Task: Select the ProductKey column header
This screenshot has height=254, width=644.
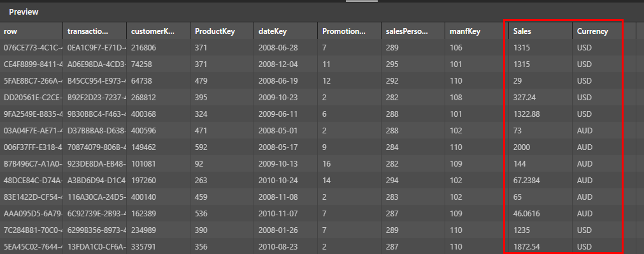Action: (x=222, y=31)
